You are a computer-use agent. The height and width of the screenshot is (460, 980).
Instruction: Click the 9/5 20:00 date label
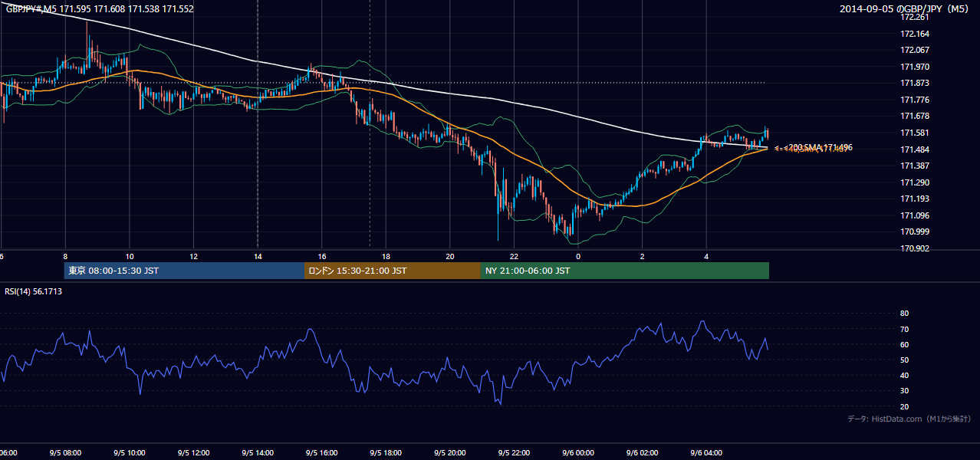point(450,452)
